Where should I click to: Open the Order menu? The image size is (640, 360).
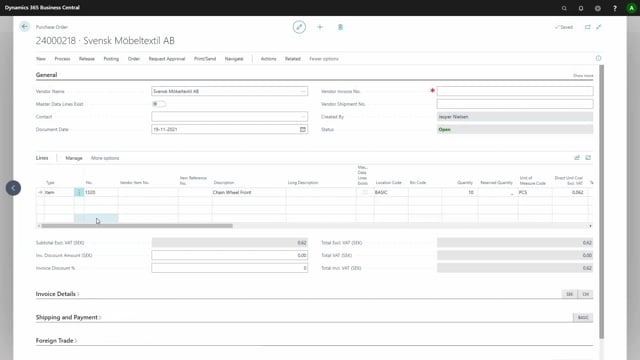tap(134, 59)
